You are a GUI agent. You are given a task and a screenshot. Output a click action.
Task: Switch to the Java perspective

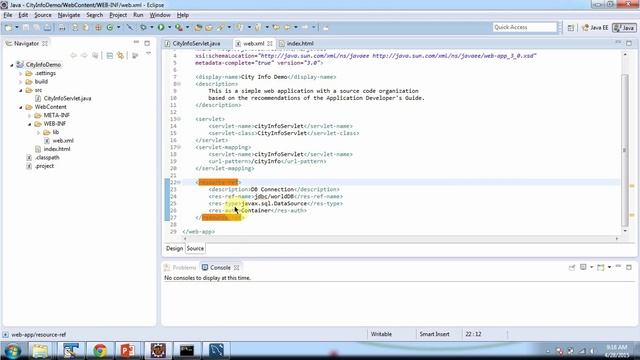pos(624,28)
